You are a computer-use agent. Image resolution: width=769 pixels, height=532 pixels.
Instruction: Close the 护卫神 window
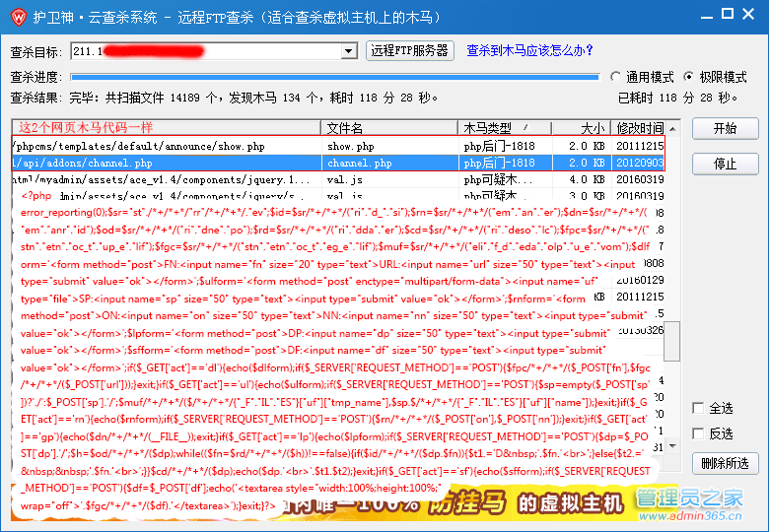click(748, 14)
